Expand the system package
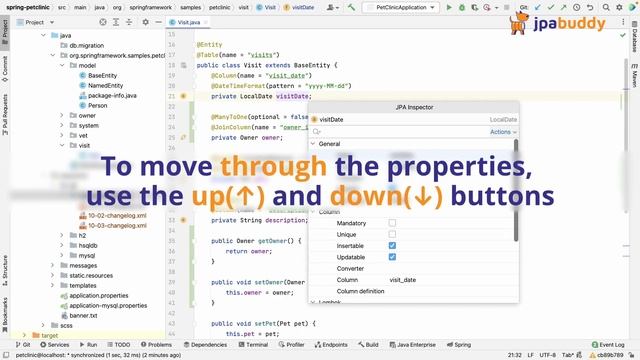The width and height of the screenshot is (640, 360). point(62,125)
